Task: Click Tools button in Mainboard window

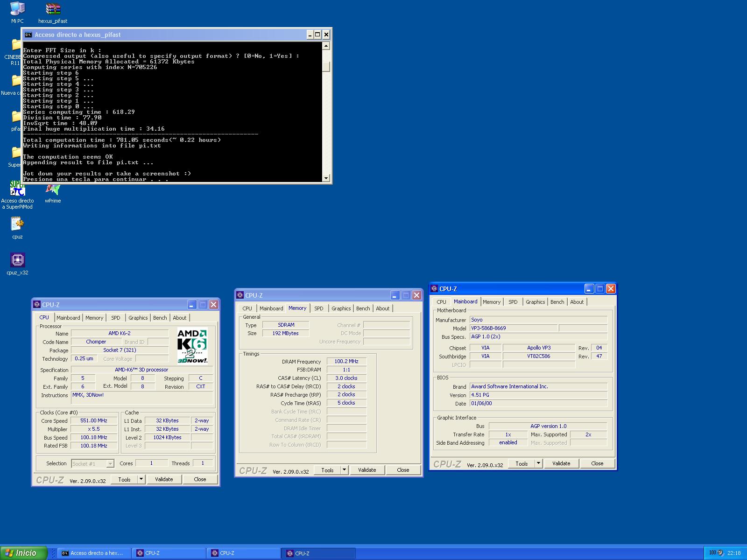Action: (x=521, y=463)
